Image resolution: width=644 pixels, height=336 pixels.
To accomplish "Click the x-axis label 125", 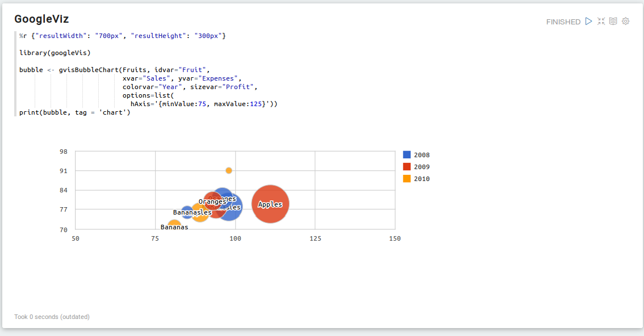I will (x=315, y=238).
